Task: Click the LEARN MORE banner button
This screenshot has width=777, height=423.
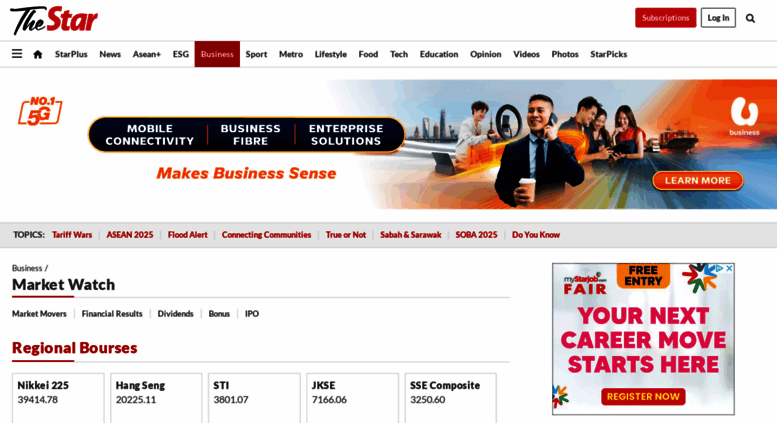Action: [698, 181]
